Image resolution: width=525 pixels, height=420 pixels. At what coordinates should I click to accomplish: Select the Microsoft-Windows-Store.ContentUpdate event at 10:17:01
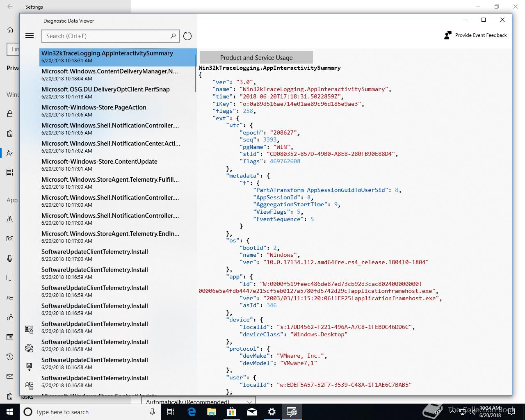point(118,165)
